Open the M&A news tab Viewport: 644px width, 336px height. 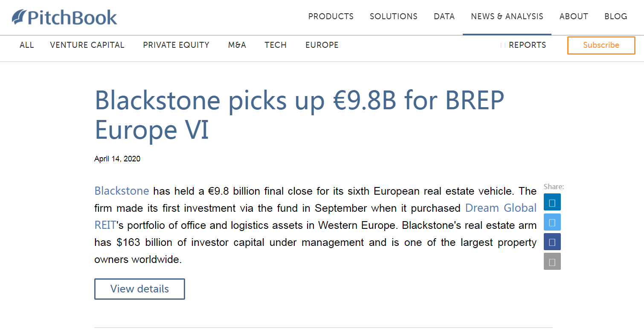[237, 45]
